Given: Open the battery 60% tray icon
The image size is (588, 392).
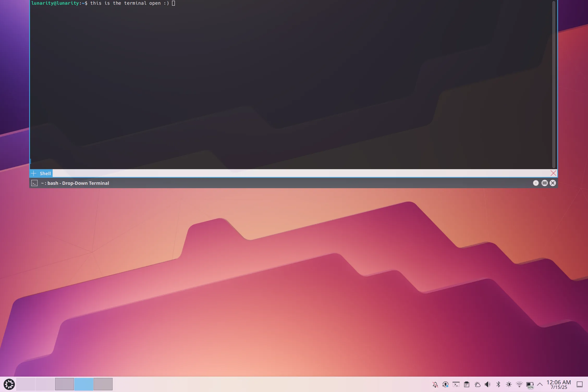Looking at the screenshot, I should point(530,385).
